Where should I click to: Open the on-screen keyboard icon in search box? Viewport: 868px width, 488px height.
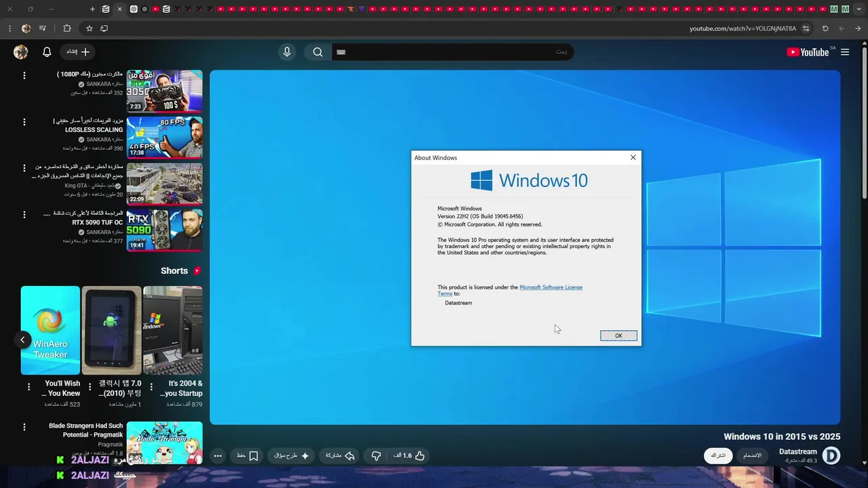pyautogui.click(x=341, y=52)
